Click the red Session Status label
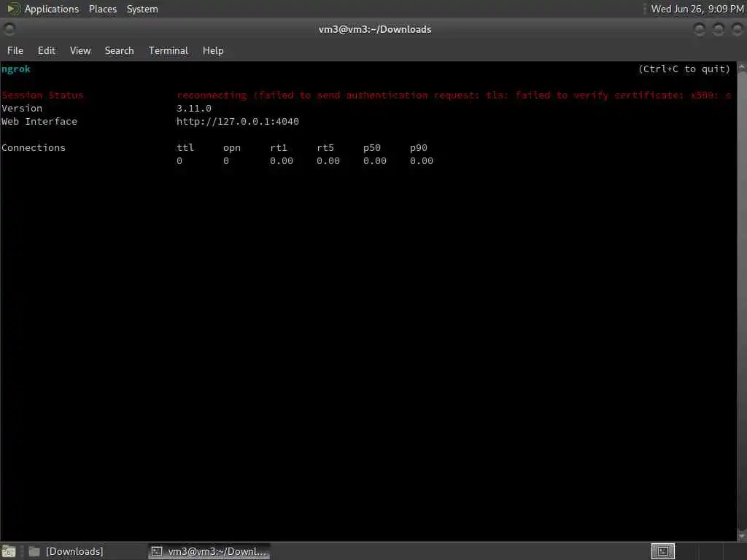Screen dimensions: 747x560 42,96
